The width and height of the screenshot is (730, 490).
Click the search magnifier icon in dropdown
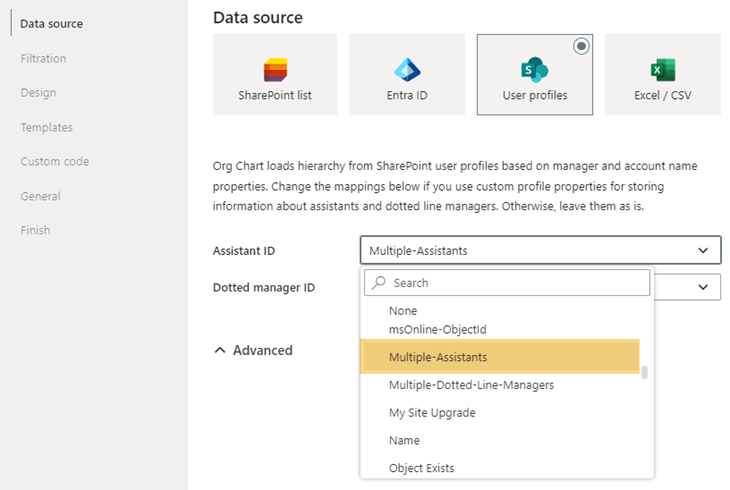point(379,282)
